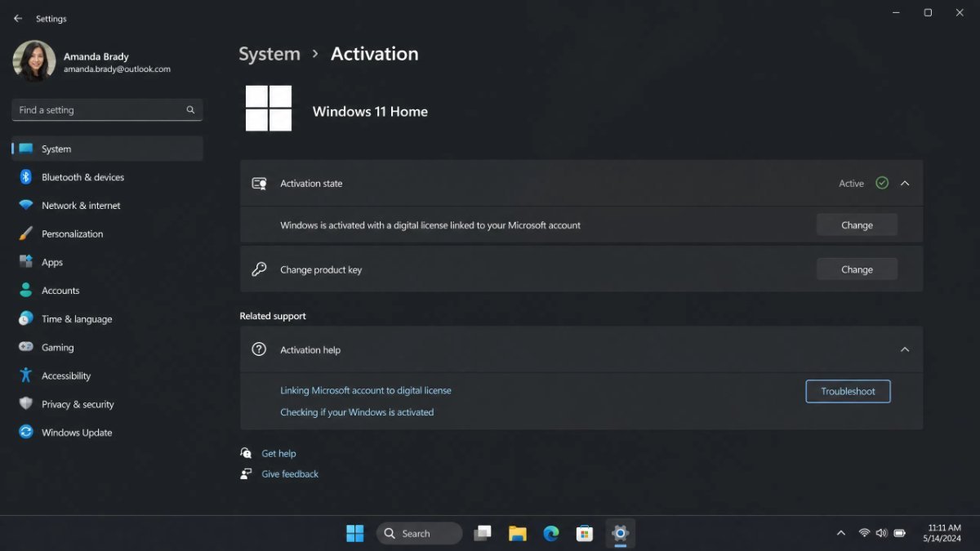Click the Privacy & security shield icon
Image resolution: width=980 pixels, height=551 pixels.
tap(26, 404)
